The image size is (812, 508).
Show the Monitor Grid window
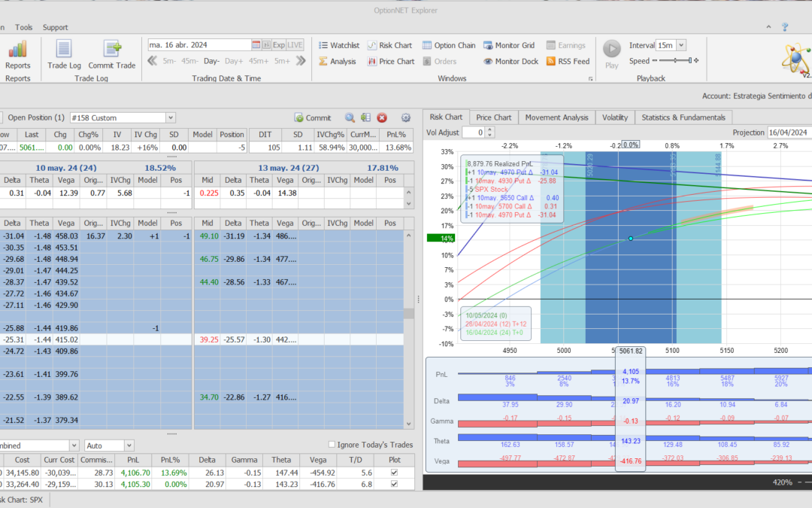509,45
